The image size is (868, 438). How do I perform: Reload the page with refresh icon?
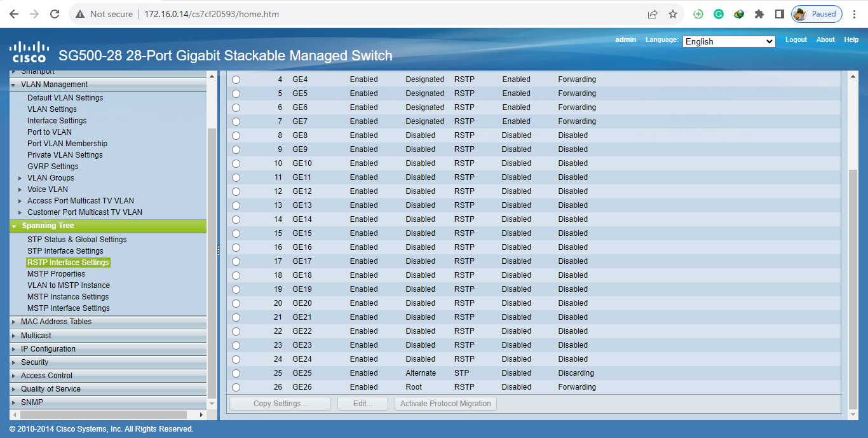click(x=55, y=14)
